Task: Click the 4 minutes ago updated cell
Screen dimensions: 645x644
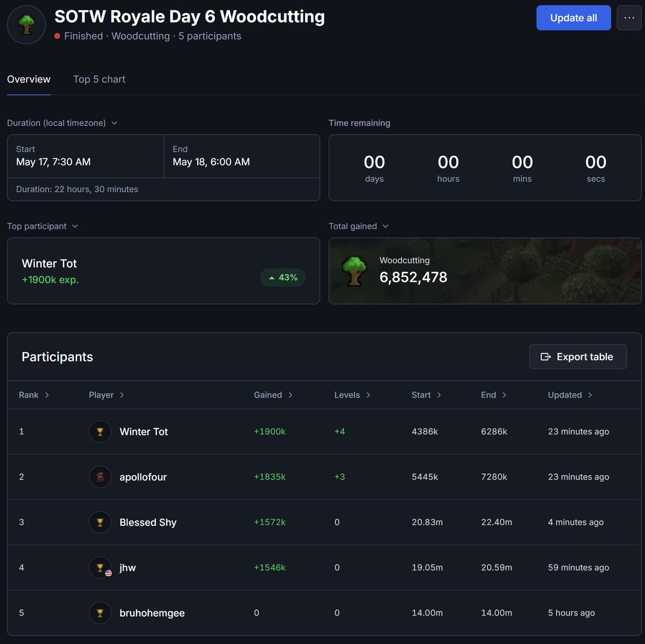Action: (576, 522)
